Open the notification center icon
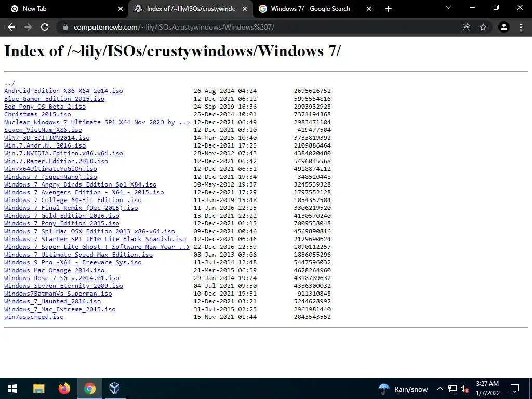Screen dimensions: 532x399 pyautogui.click(x=515, y=389)
